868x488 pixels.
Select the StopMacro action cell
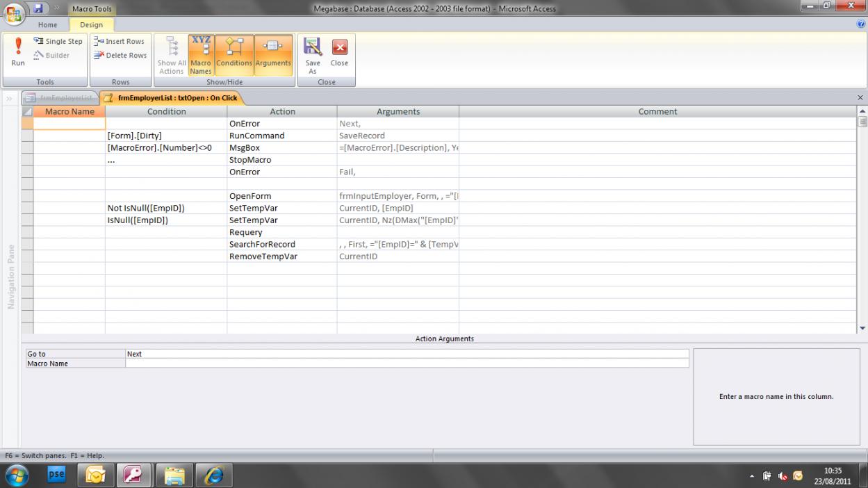282,160
